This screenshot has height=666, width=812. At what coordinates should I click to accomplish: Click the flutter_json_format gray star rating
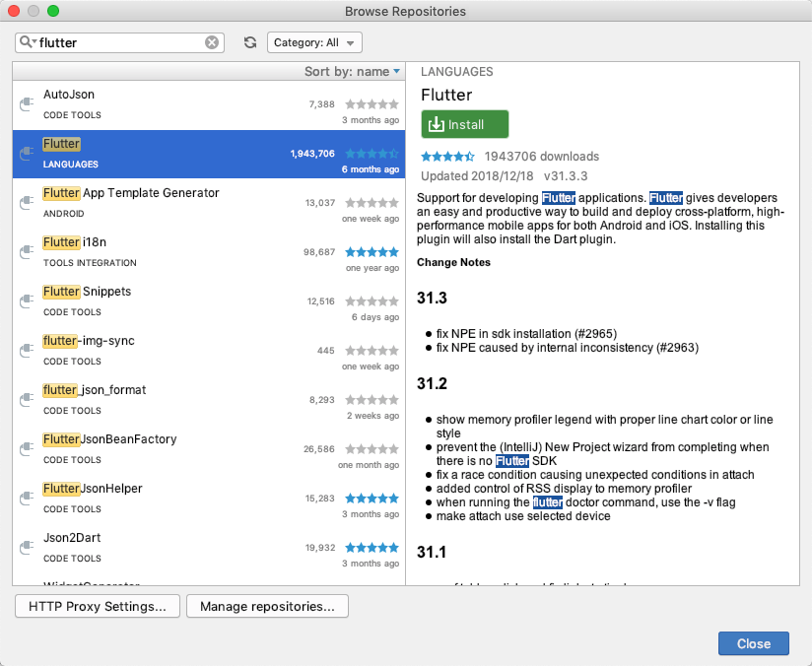coord(372,399)
